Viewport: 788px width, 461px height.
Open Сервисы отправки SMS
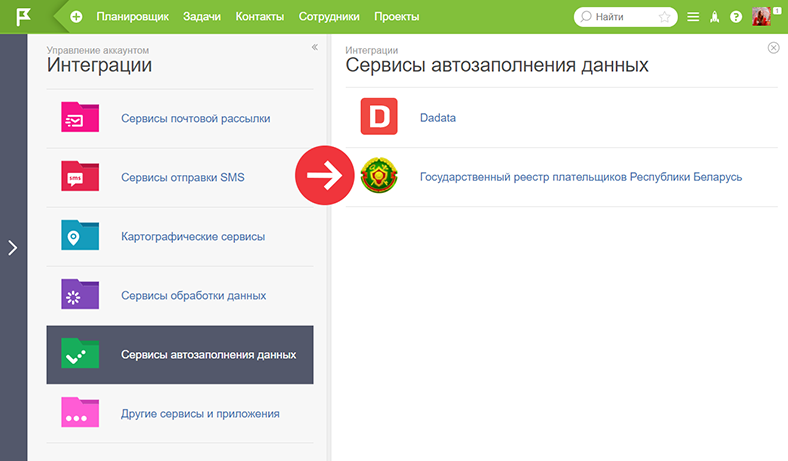pos(182,177)
